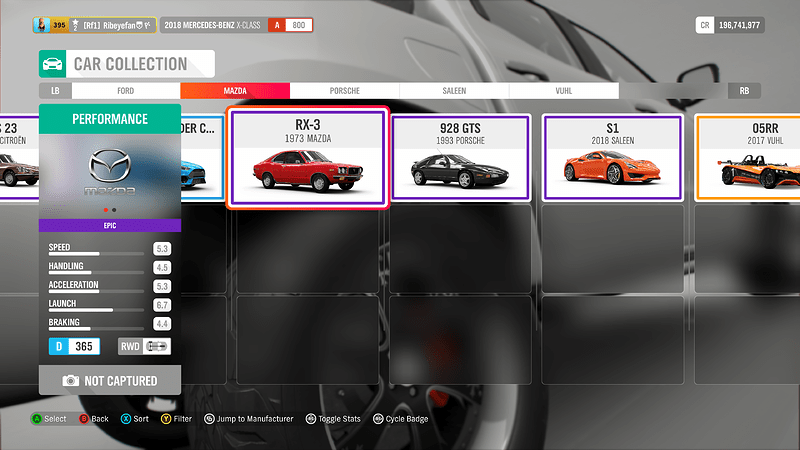Click the camera icon beside Not Captured
800x450 pixels.
(70, 381)
